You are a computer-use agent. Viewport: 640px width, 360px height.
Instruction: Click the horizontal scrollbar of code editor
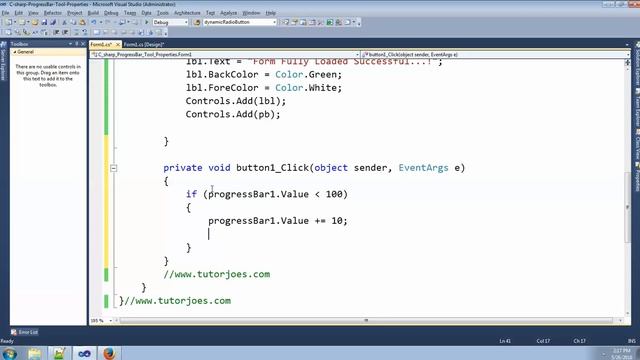[366, 321]
